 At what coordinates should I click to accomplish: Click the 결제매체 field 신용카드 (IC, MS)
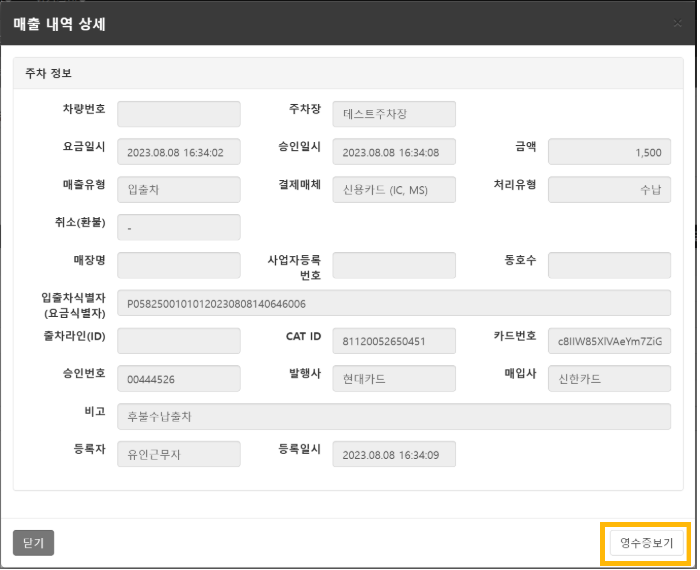pos(395,190)
